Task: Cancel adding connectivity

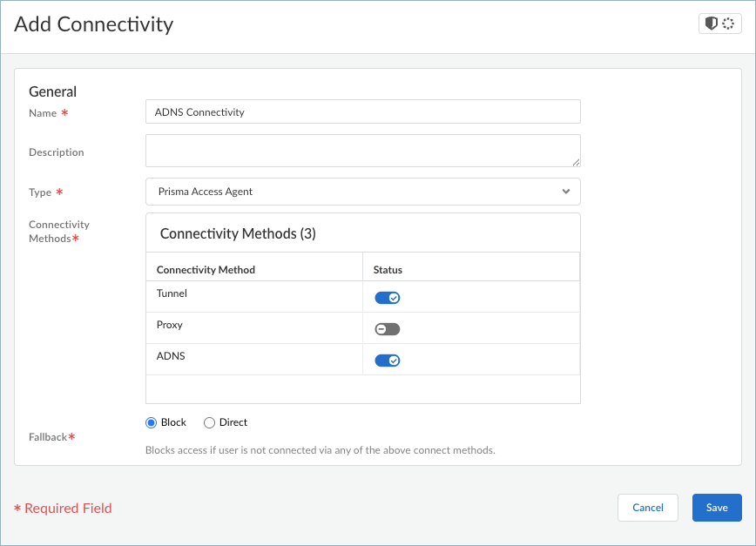Action: tap(647, 508)
